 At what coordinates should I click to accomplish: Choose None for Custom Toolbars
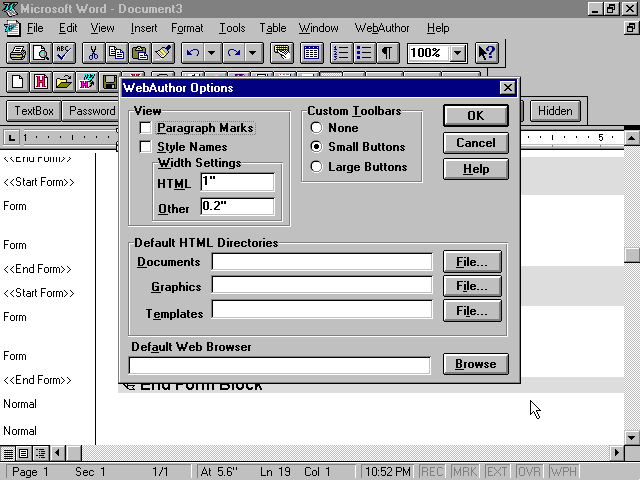[317, 128]
